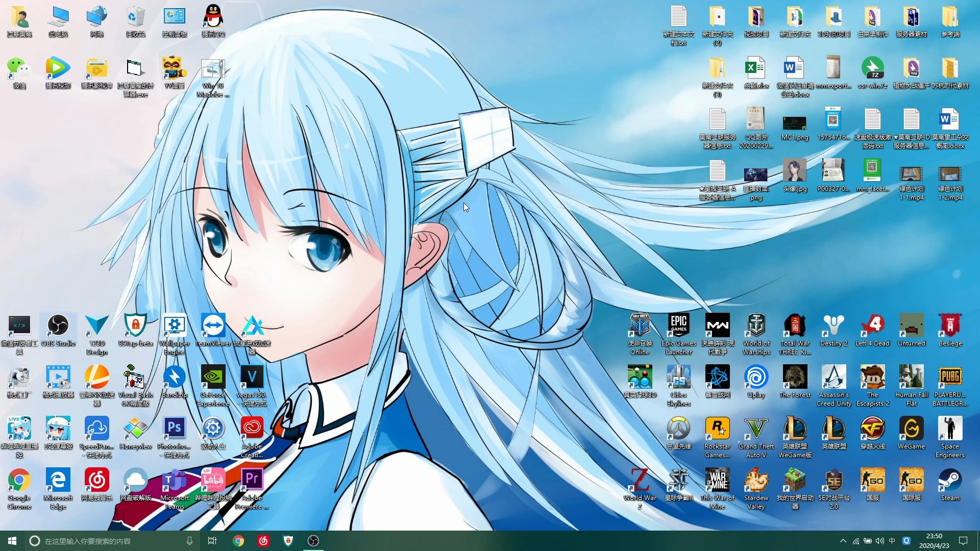Open Windows Start menu button

(x=12, y=541)
